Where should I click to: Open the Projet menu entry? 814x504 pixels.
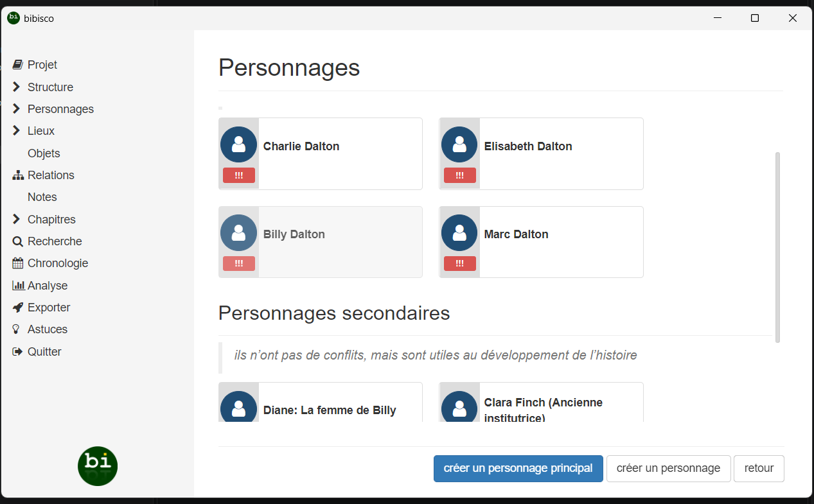[42, 65]
